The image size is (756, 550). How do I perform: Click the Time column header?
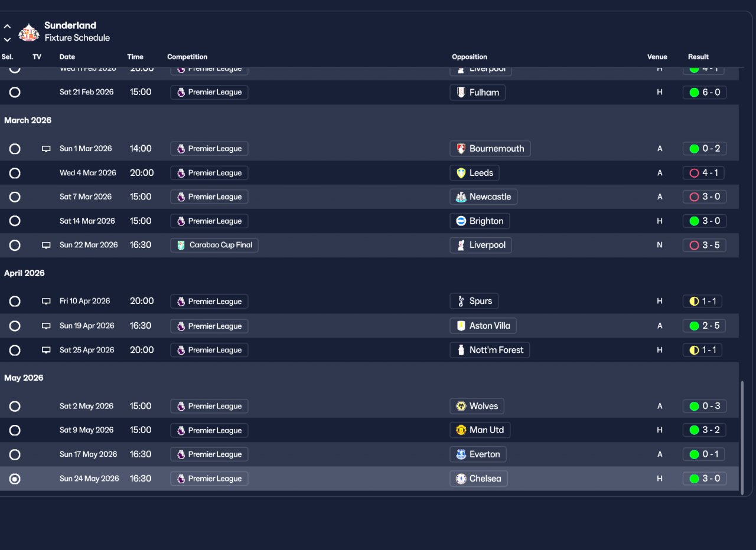tap(135, 57)
